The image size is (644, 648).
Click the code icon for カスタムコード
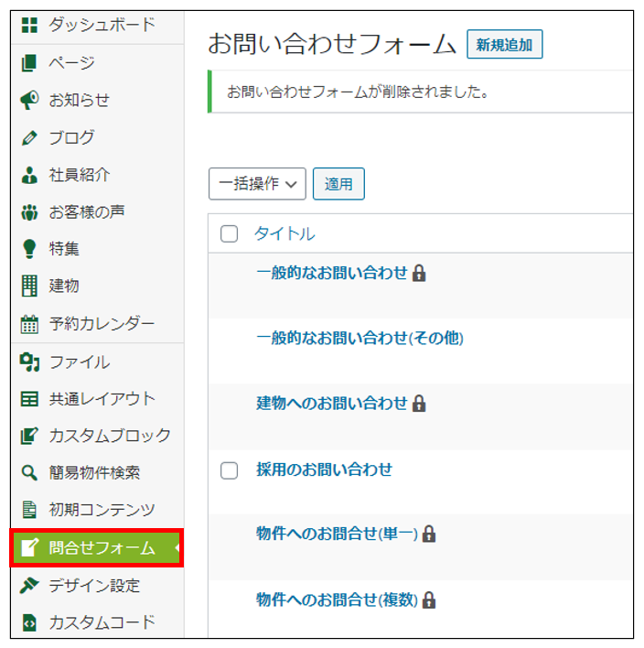29,623
